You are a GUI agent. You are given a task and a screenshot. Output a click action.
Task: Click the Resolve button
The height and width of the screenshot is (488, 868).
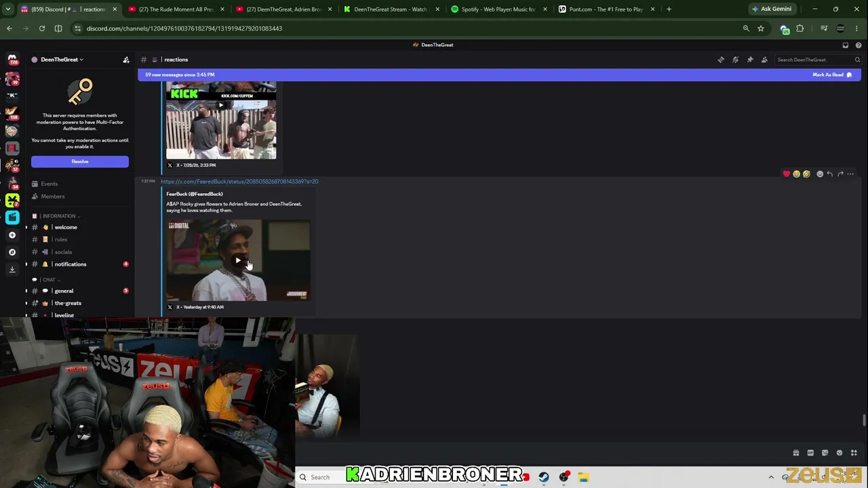80,161
